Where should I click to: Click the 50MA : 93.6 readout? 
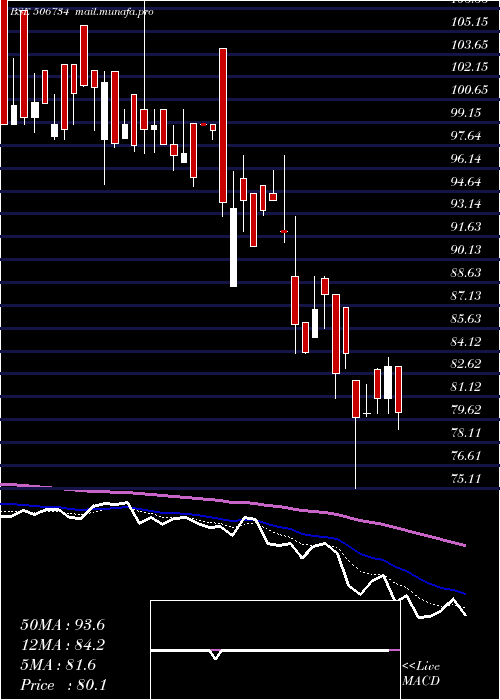click(x=62, y=625)
